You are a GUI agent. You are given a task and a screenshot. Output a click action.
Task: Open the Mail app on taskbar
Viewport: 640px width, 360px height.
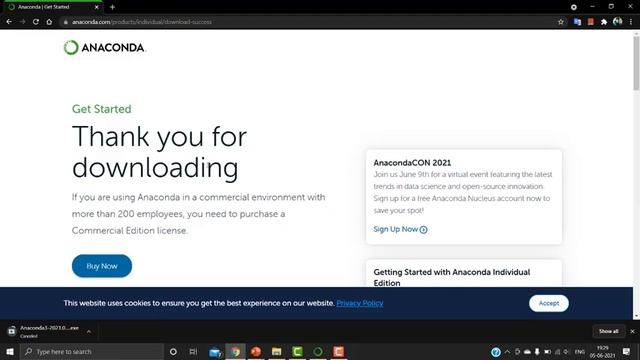pos(215,351)
